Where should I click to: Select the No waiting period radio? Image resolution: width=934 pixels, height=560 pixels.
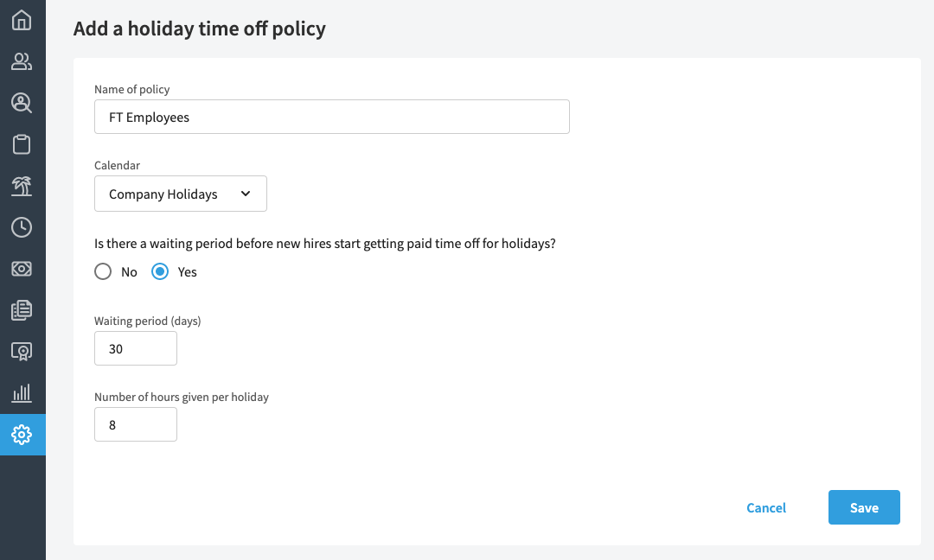103,272
